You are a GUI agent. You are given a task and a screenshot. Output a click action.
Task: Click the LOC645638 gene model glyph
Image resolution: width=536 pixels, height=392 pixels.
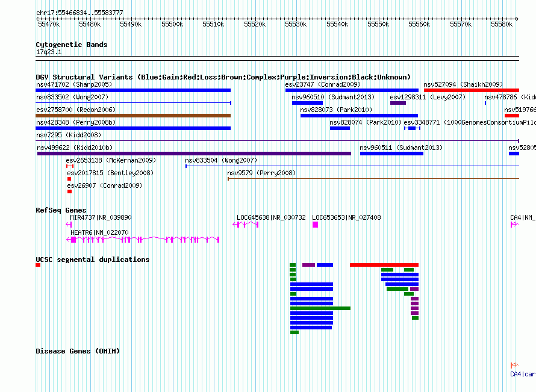coord(246,225)
